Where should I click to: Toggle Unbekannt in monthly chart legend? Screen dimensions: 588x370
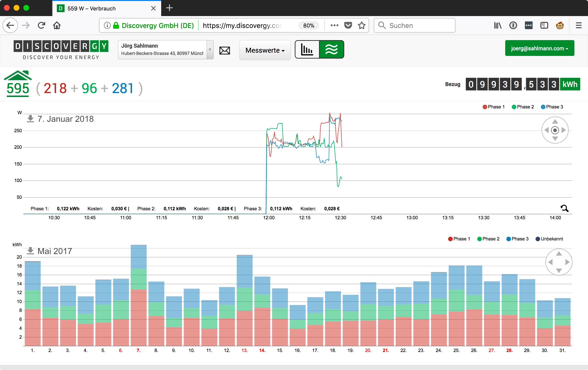click(x=549, y=239)
